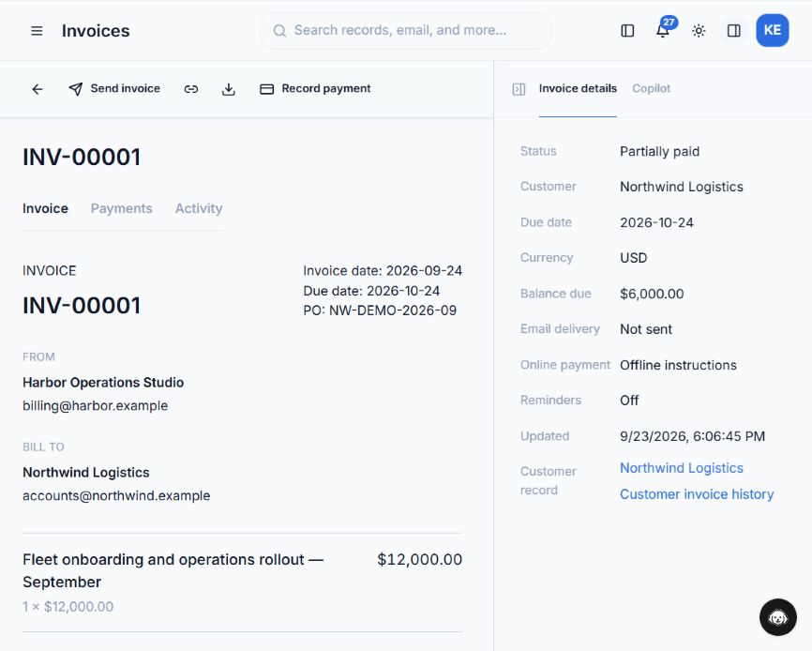Click the Send invoice button
Image resolution: width=812 pixels, height=651 pixels.
[x=114, y=89]
